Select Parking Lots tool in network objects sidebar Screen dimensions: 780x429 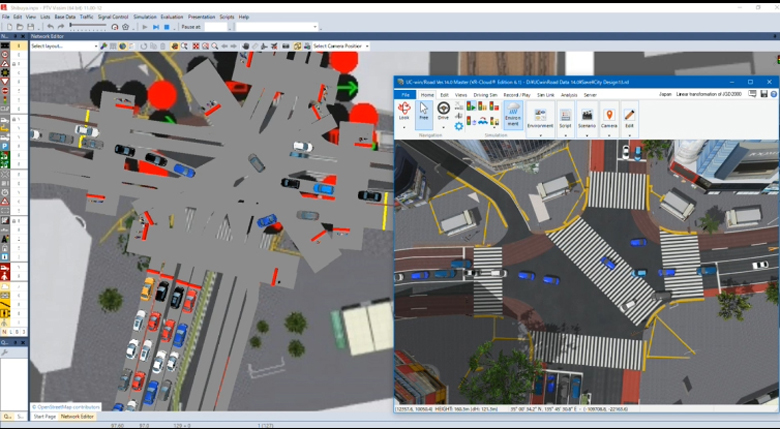[5, 146]
